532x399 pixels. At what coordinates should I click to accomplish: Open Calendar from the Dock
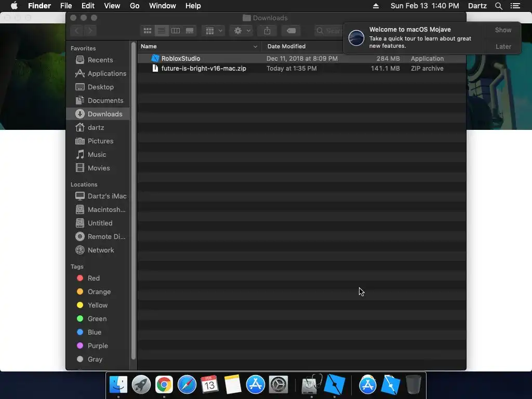(x=209, y=385)
